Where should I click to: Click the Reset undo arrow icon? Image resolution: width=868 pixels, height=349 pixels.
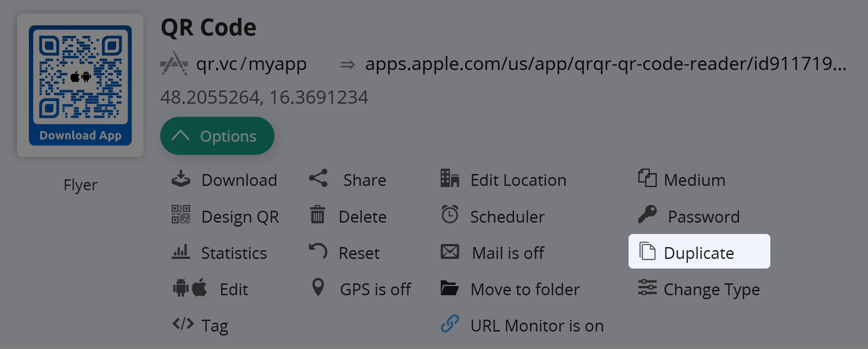(318, 251)
